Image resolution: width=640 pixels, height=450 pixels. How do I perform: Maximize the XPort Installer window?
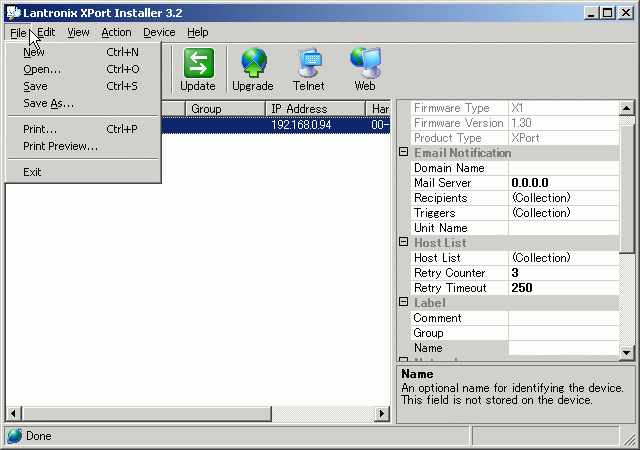point(607,13)
